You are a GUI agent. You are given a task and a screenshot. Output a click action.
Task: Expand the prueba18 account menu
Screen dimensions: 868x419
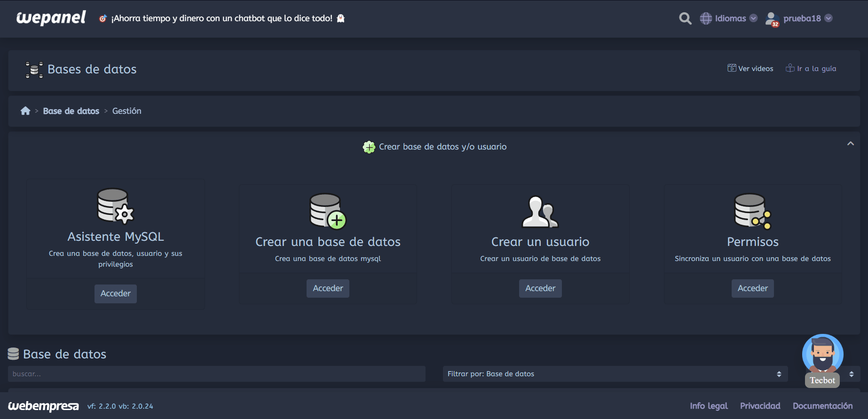[807, 18]
